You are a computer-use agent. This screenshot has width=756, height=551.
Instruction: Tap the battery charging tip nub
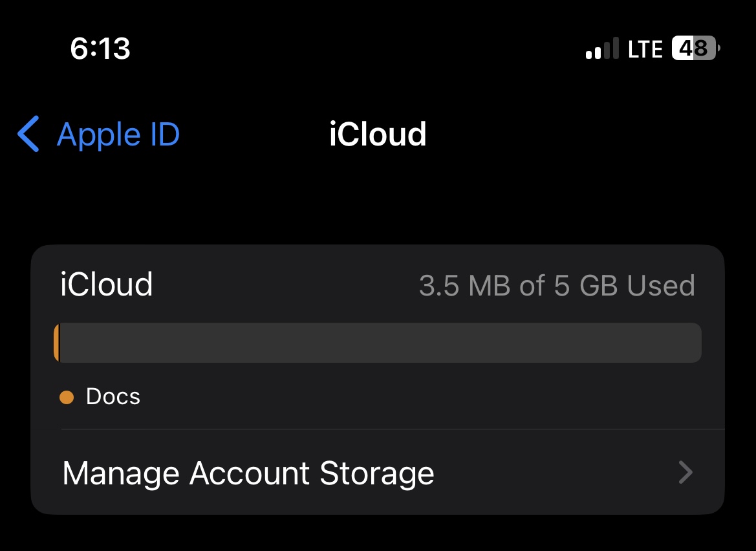[719, 49]
